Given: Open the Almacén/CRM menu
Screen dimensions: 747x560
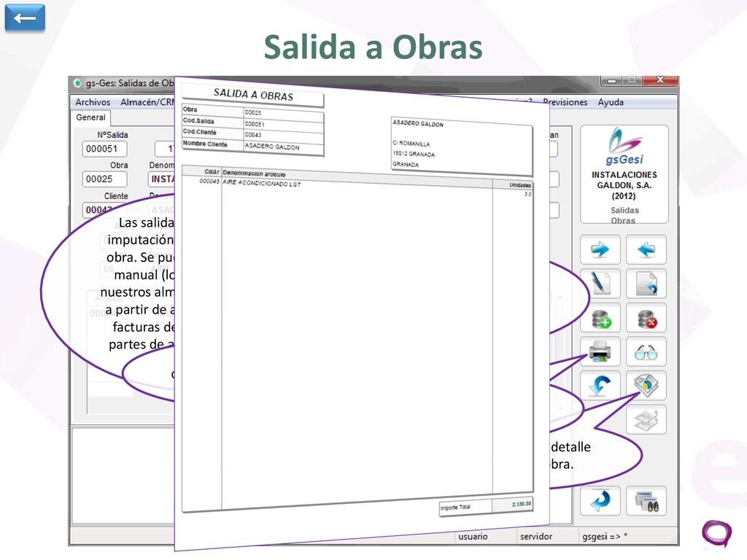Looking at the screenshot, I should click(x=147, y=102).
